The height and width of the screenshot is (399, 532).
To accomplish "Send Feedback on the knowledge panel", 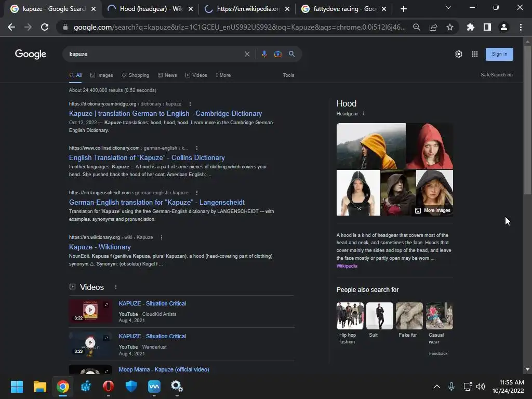I will [438, 353].
